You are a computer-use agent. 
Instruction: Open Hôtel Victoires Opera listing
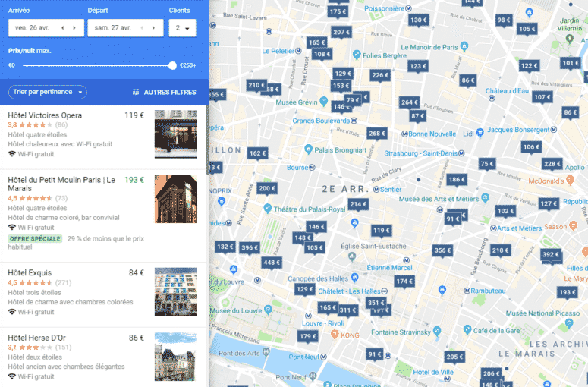tap(102, 137)
